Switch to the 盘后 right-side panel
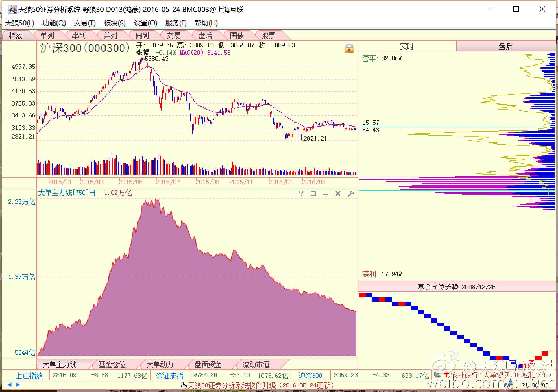 pyautogui.click(x=505, y=46)
